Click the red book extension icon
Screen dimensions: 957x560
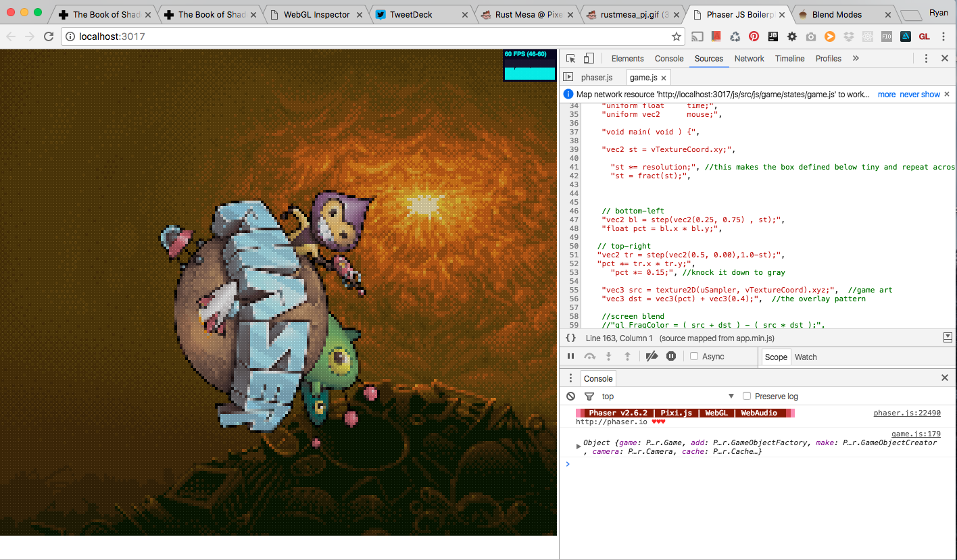(716, 36)
